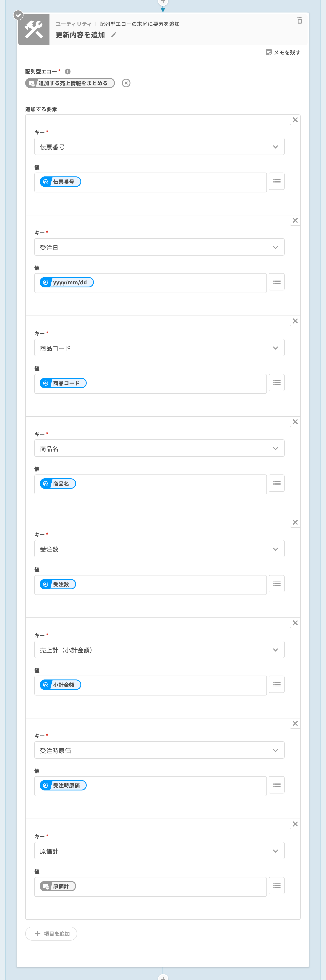Click the 商品名 value input field

171,484
